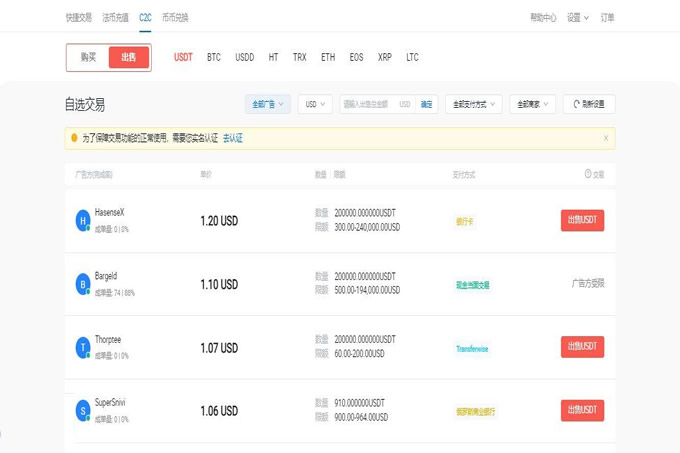The width and height of the screenshot is (680, 453).
Task: Click 银行卡 payment tag for HasenseX
Action: click(x=464, y=222)
